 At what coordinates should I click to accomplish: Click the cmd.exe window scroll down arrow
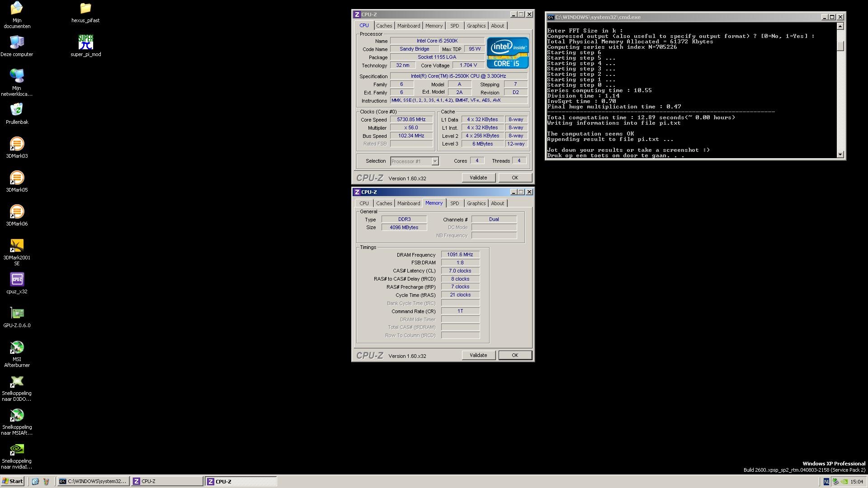[x=840, y=155]
